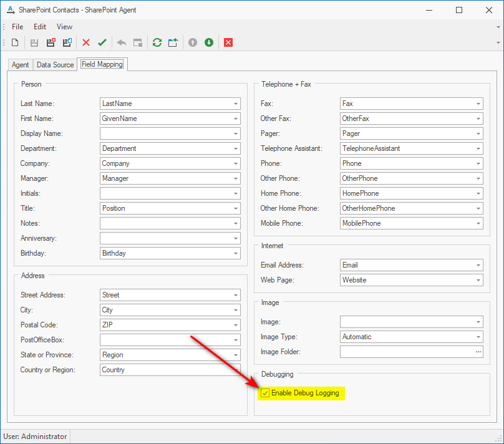Click the export window icon with arrow
504x444 pixels.
tap(173, 42)
